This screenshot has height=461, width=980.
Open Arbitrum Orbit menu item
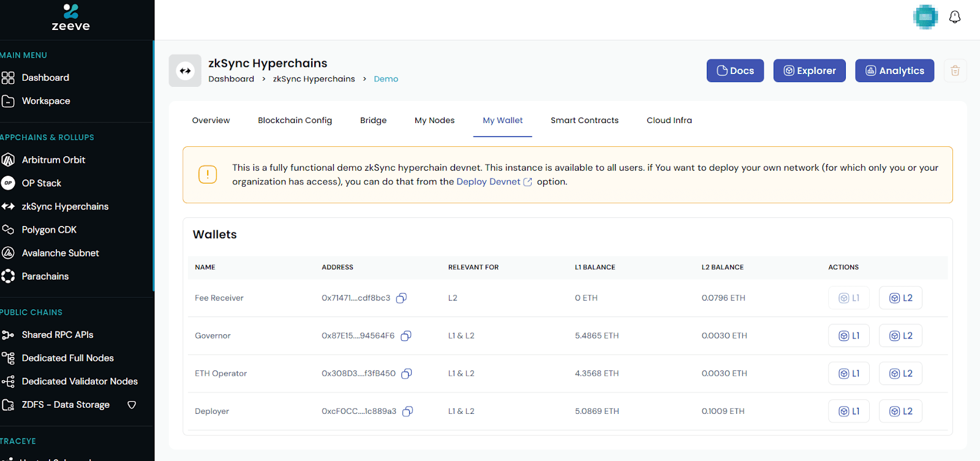pyautogui.click(x=53, y=160)
